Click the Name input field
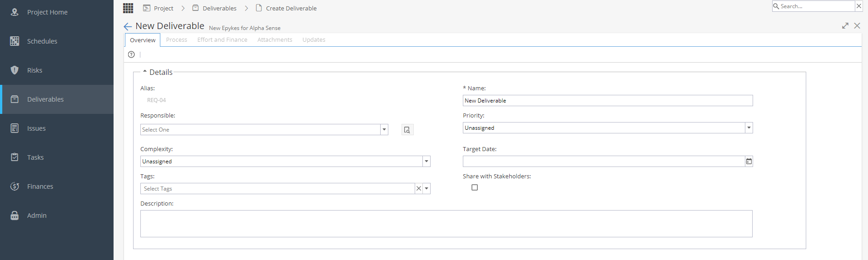The width and height of the screenshot is (868, 260). pyautogui.click(x=608, y=101)
